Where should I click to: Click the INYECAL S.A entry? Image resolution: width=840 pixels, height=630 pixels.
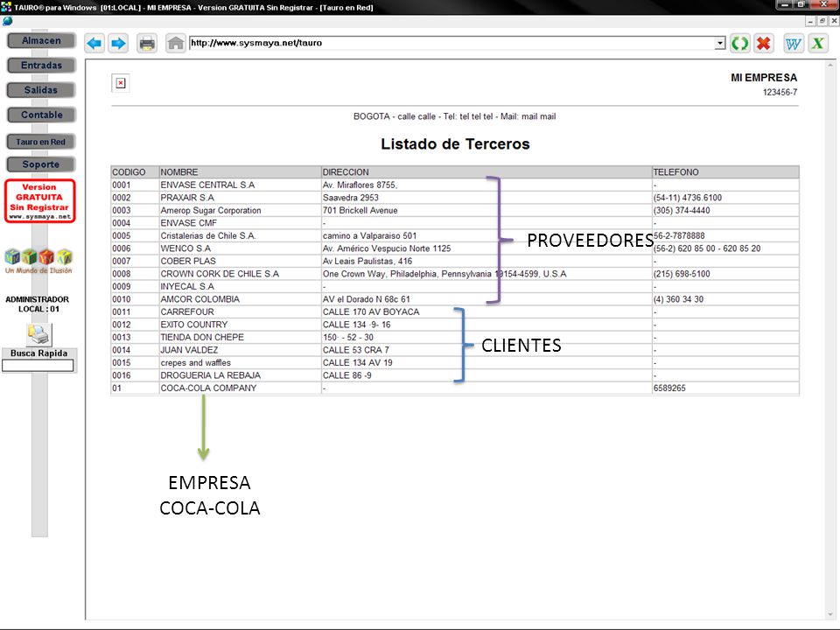(187, 287)
